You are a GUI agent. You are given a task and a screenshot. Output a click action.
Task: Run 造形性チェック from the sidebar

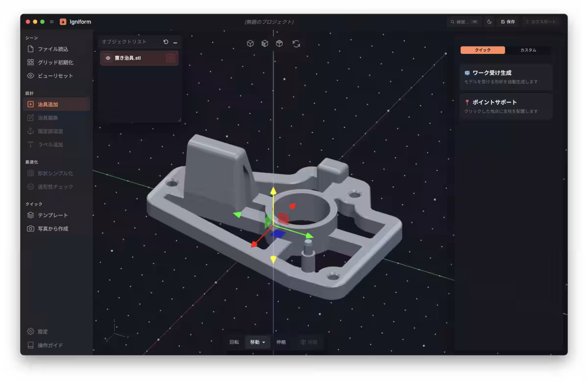click(x=56, y=187)
